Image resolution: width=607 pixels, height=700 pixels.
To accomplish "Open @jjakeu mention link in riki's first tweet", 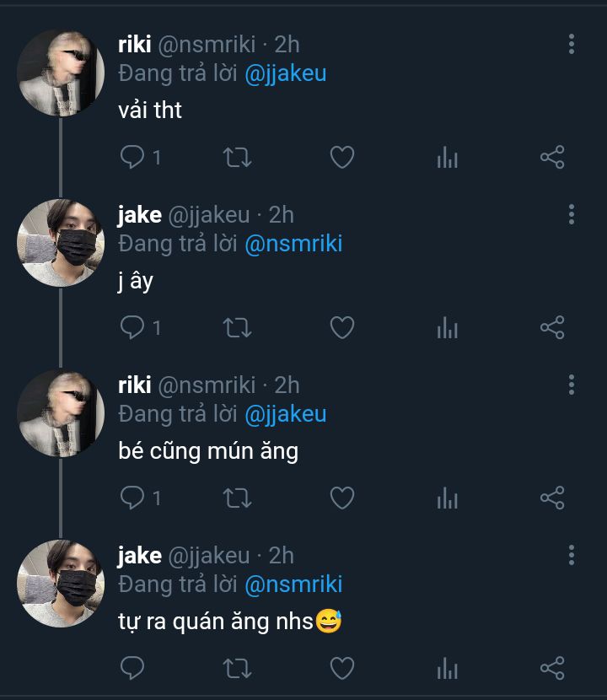I will click(285, 73).
